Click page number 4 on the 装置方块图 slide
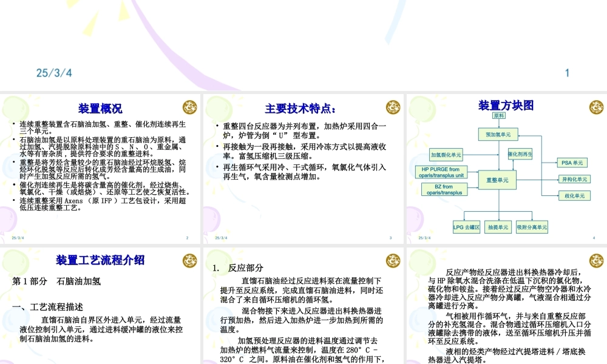The image size is (607, 364). tap(594, 238)
